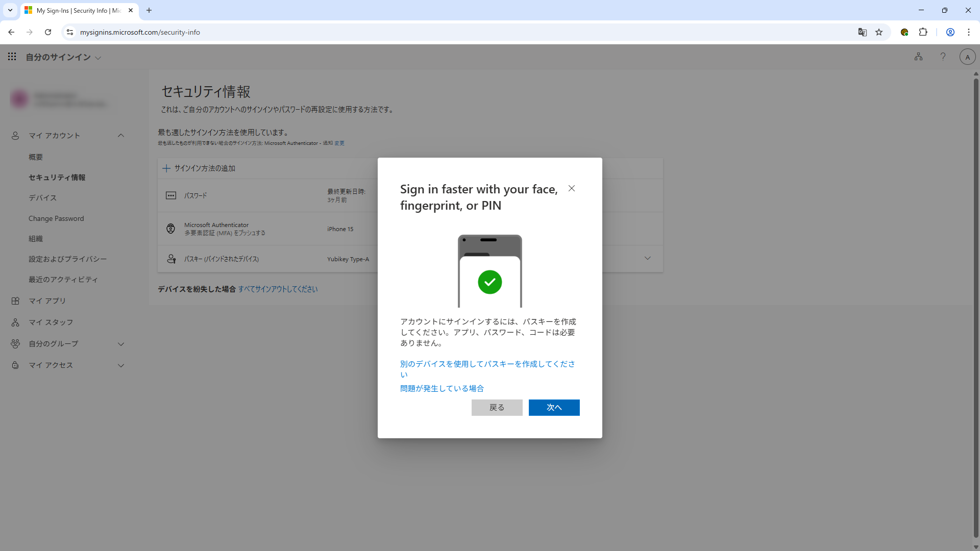Click the 戻る button
This screenshot has height=551, width=980.
497,407
